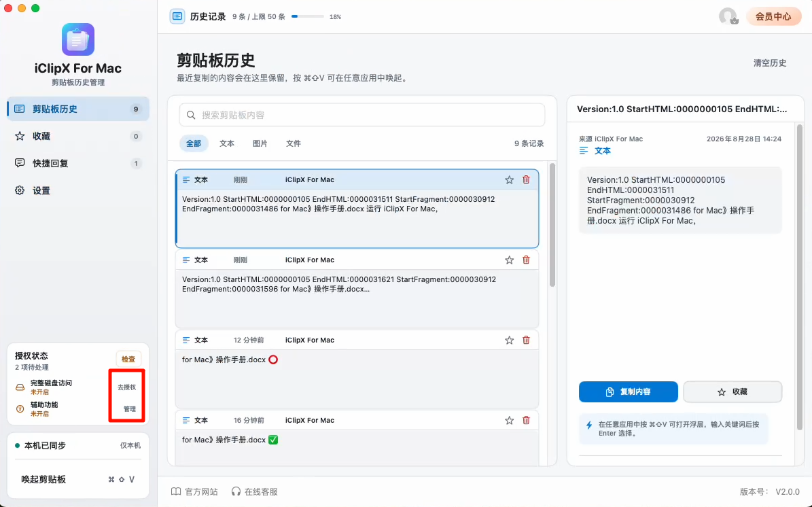This screenshot has width=812, height=507.
Task: Click the lightning tip icon in the detail panel
Action: [x=589, y=425]
